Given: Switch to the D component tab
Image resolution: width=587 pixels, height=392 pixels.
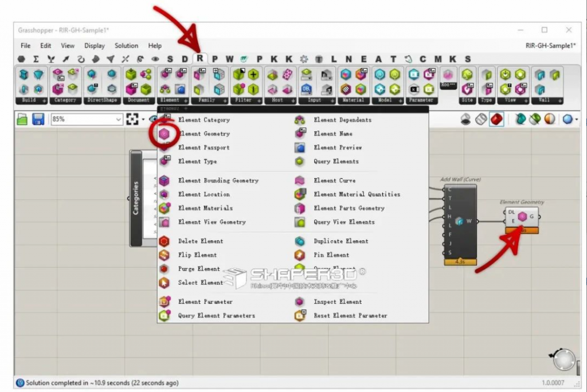Looking at the screenshot, I should [185, 59].
